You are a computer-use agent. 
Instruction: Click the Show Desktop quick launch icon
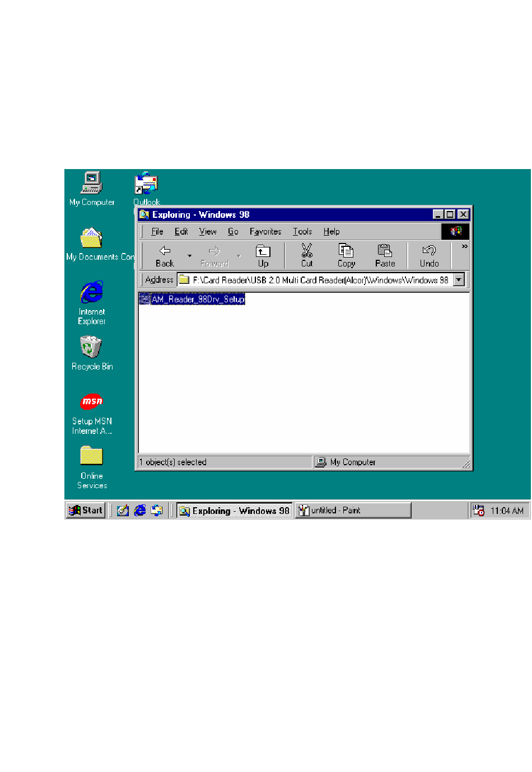tap(123, 511)
